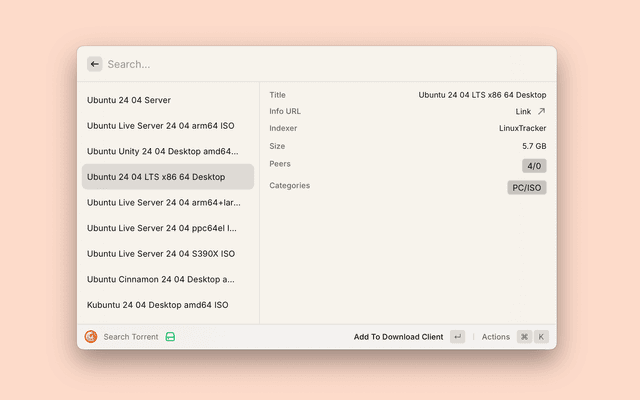Image resolution: width=640 pixels, height=400 pixels.
Task: Click the Search Torrent extension icon
Action: (91, 337)
